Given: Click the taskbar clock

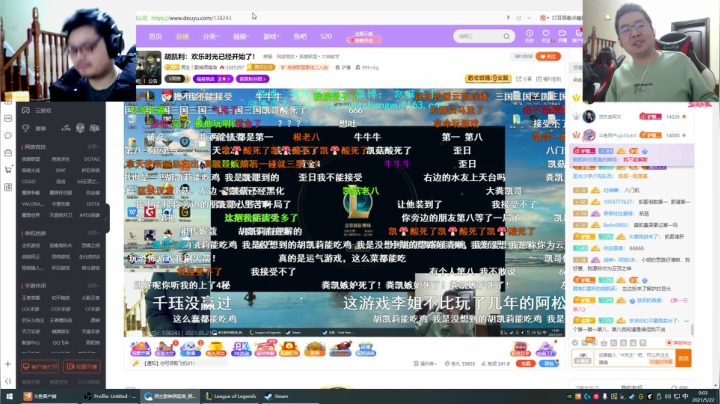Looking at the screenshot, I should pos(703,396).
